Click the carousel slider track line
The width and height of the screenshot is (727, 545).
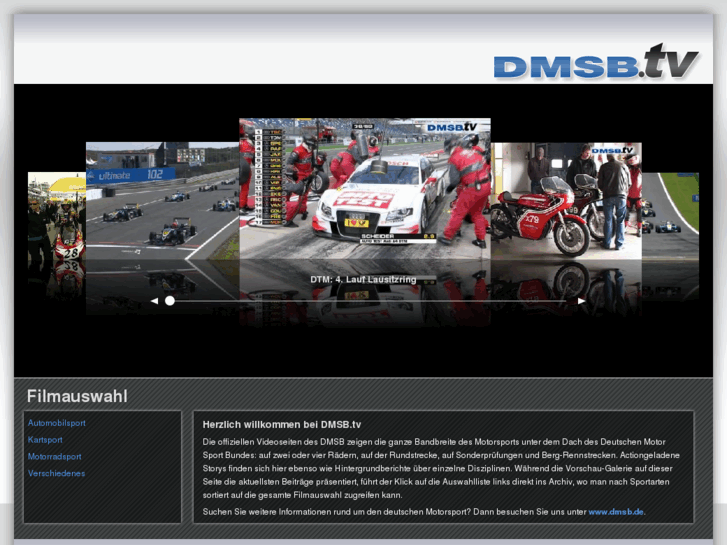(371, 301)
